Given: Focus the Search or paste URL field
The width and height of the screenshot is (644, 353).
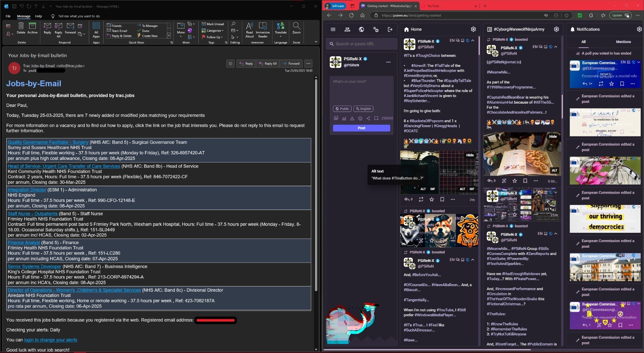Looking at the screenshot, I should [361, 44].
